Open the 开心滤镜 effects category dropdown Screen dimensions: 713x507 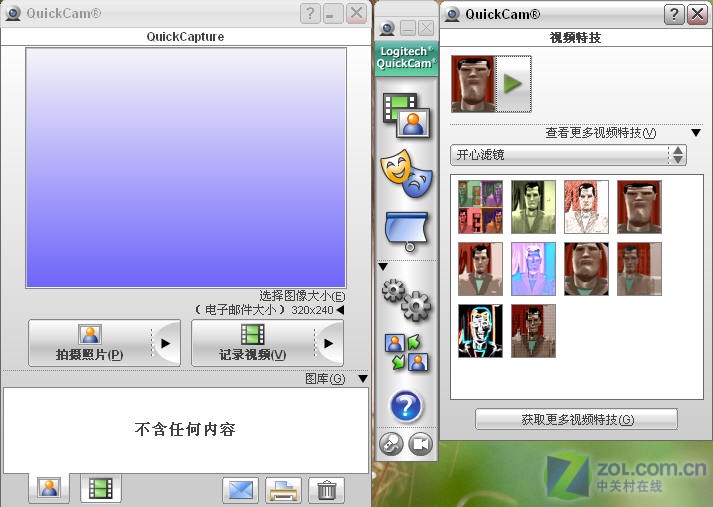click(x=568, y=155)
